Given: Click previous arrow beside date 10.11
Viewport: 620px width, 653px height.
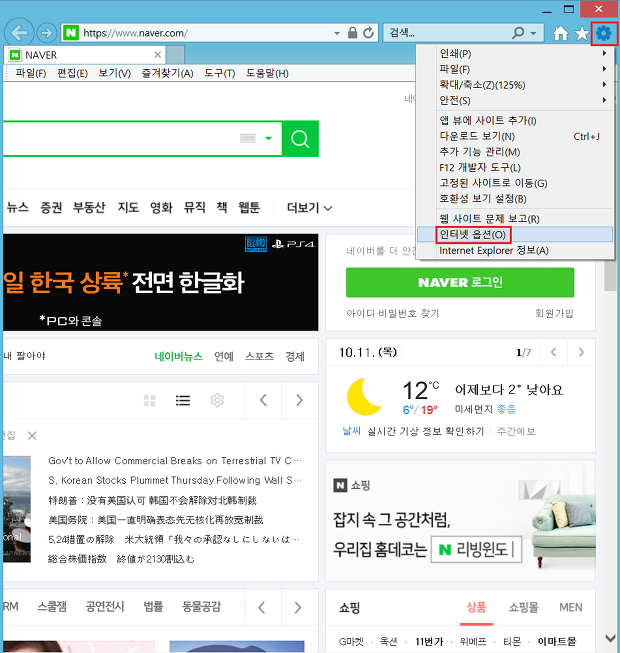Looking at the screenshot, I should [553, 352].
